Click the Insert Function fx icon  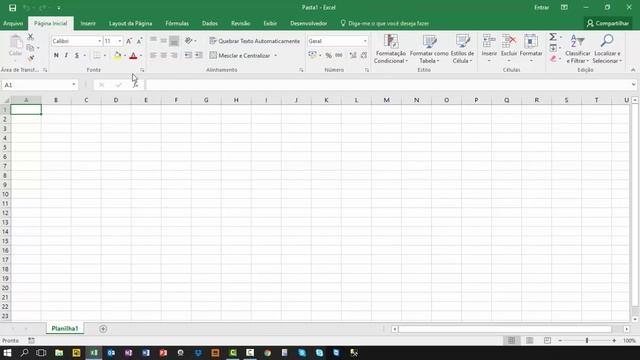coord(135,85)
